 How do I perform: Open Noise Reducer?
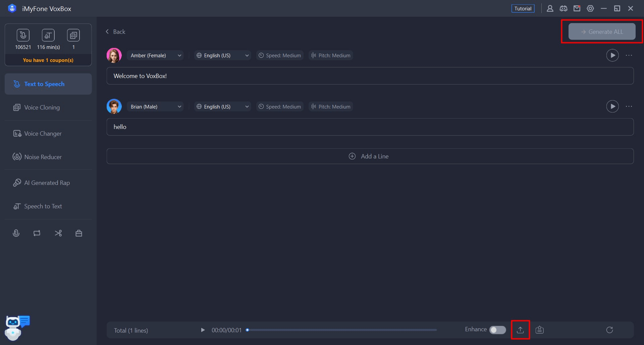48,157
